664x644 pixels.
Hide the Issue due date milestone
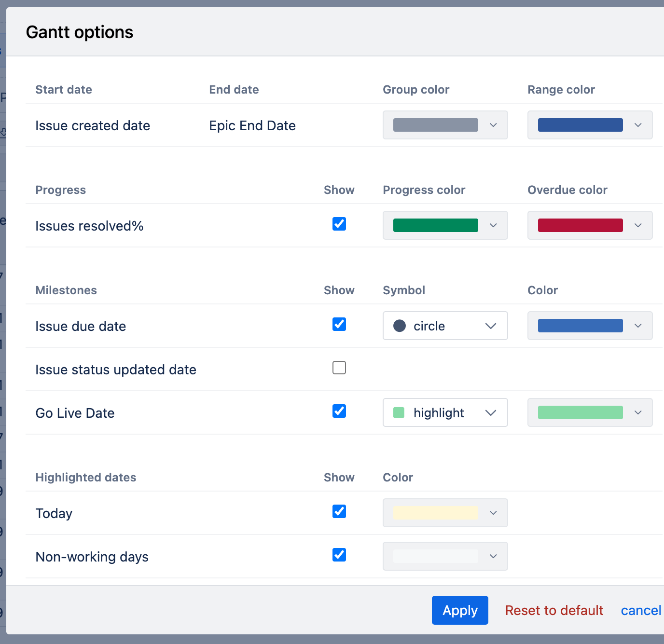339,324
